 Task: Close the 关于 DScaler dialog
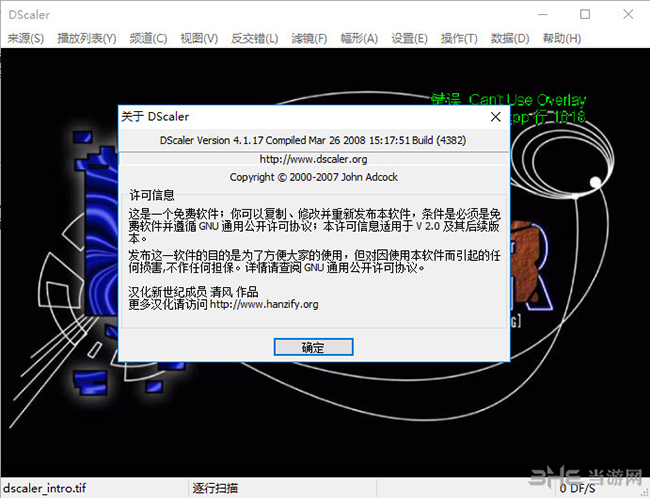496,117
